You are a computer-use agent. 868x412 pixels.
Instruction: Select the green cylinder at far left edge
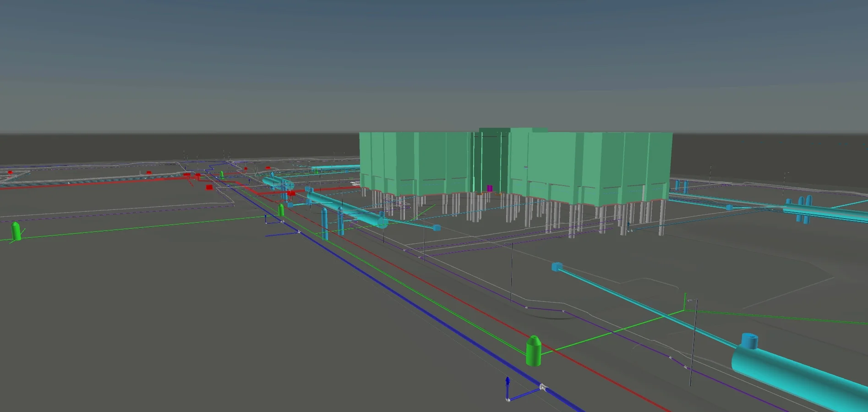[x=16, y=231]
